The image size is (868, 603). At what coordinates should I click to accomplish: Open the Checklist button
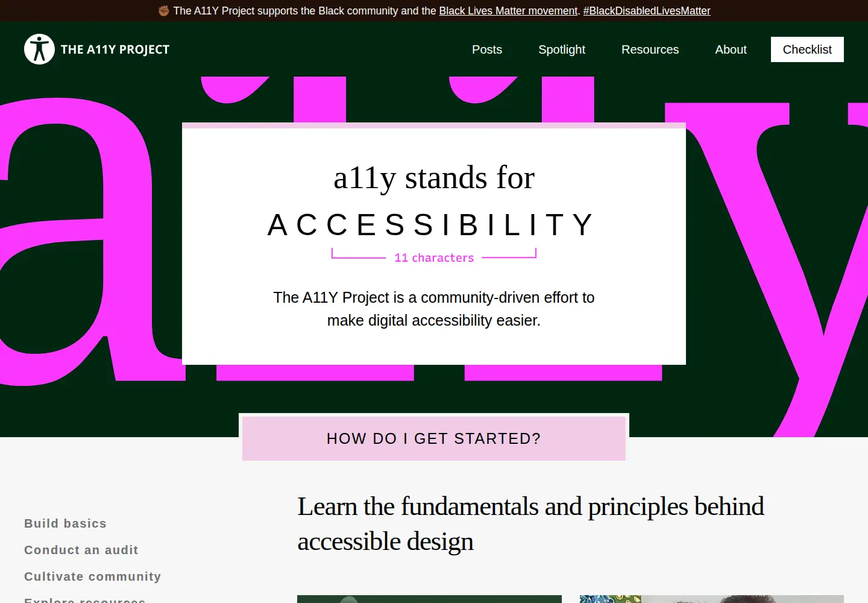(807, 49)
